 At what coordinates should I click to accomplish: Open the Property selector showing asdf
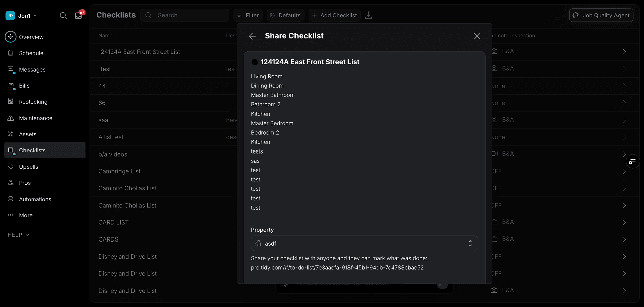tap(365, 243)
